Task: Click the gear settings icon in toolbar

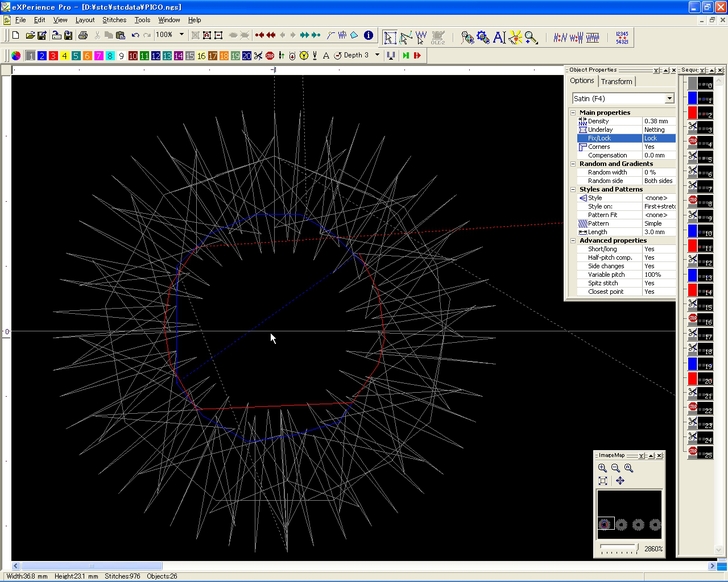Action: pyautogui.click(x=483, y=38)
